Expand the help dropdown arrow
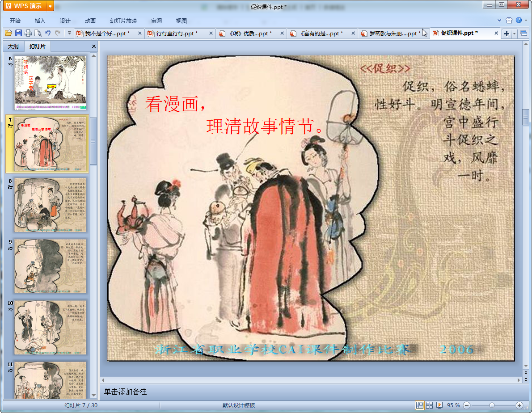This screenshot has height=413, width=532. [x=526, y=21]
